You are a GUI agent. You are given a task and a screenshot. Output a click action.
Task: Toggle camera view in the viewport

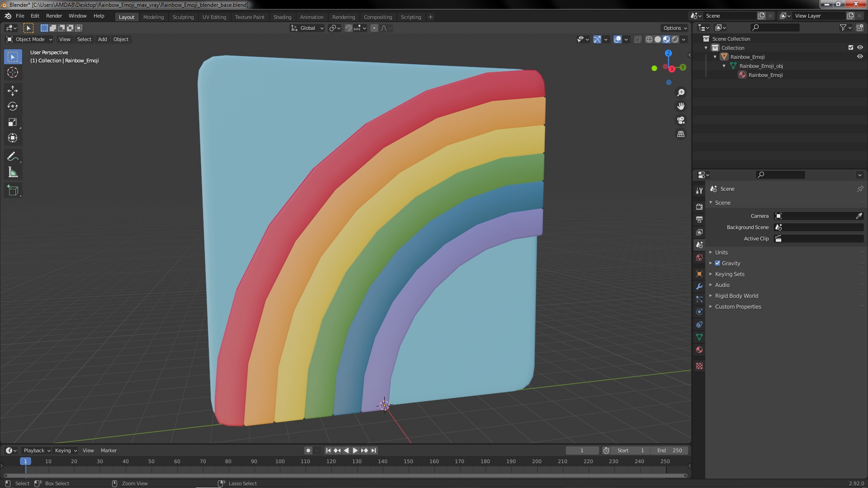click(x=681, y=120)
